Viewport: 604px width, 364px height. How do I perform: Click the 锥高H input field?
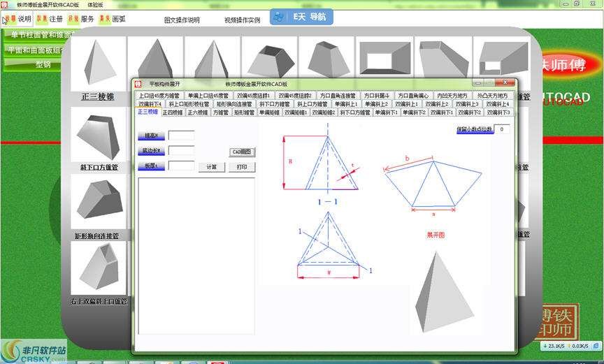(x=181, y=135)
